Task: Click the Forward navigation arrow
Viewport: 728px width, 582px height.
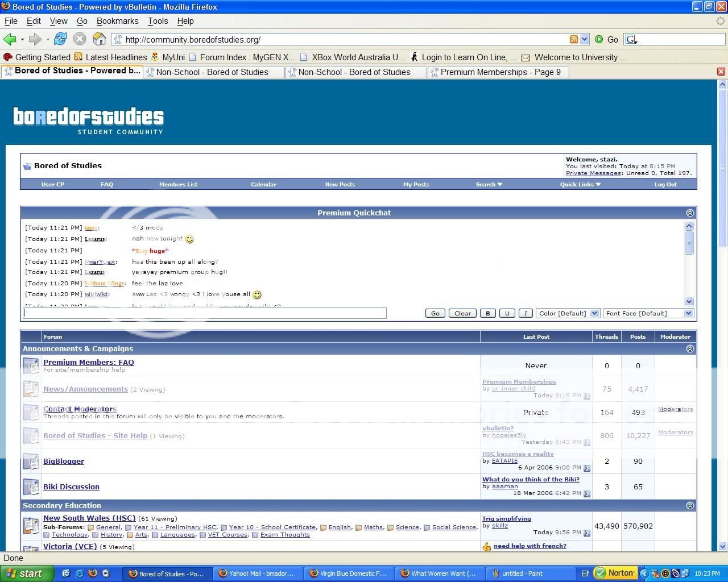Action: pos(35,39)
